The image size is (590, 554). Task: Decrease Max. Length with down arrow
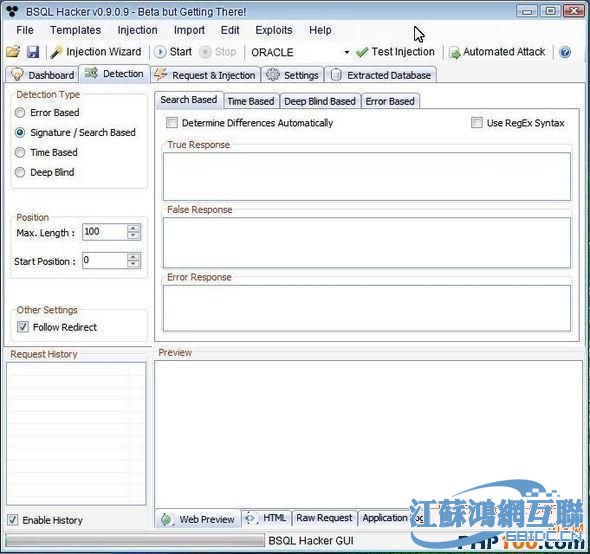[x=133, y=236]
